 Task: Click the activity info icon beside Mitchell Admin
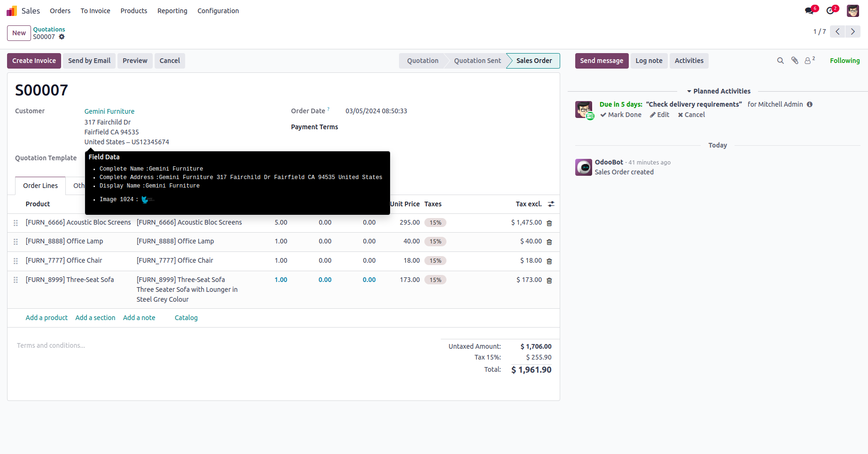pyautogui.click(x=810, y=104)
